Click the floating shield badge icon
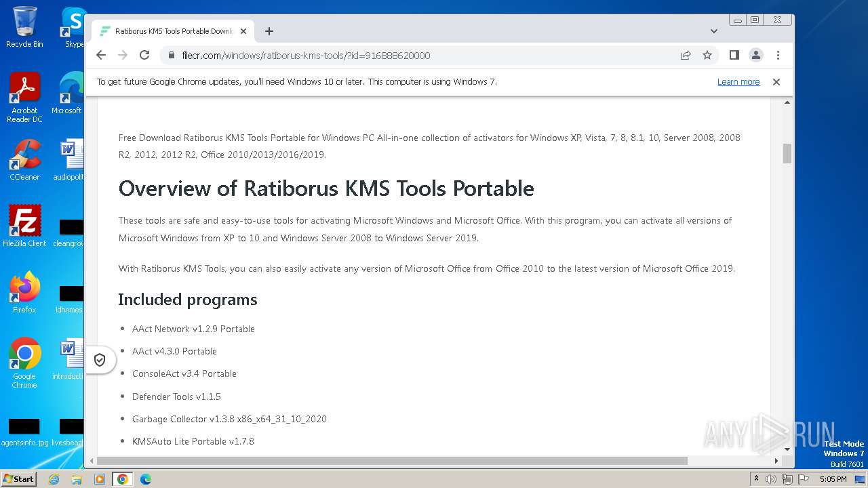The image size is (868, 488). point(100,360)
